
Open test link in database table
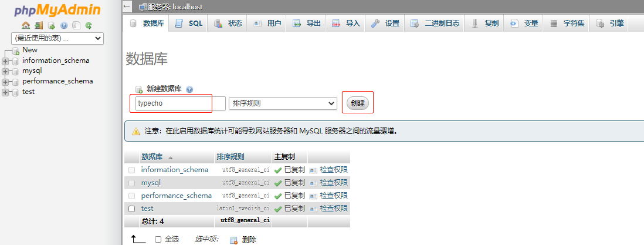[147, 209]
